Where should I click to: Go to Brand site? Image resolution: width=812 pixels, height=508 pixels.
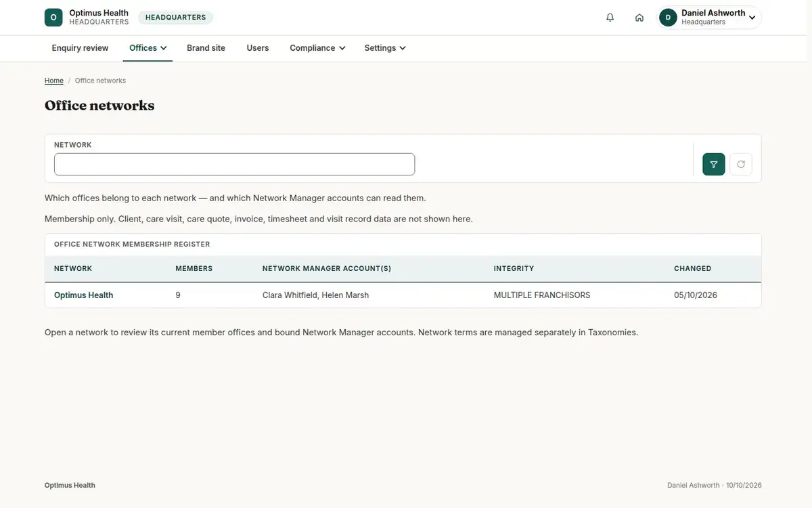(x=206, y=48)
